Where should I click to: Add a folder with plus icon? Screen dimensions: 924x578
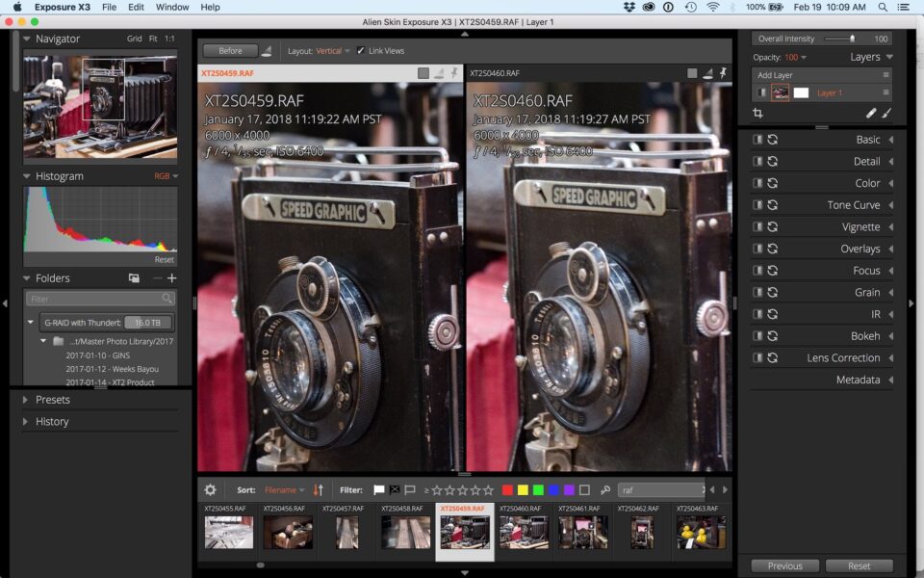(x=171, y=277)
